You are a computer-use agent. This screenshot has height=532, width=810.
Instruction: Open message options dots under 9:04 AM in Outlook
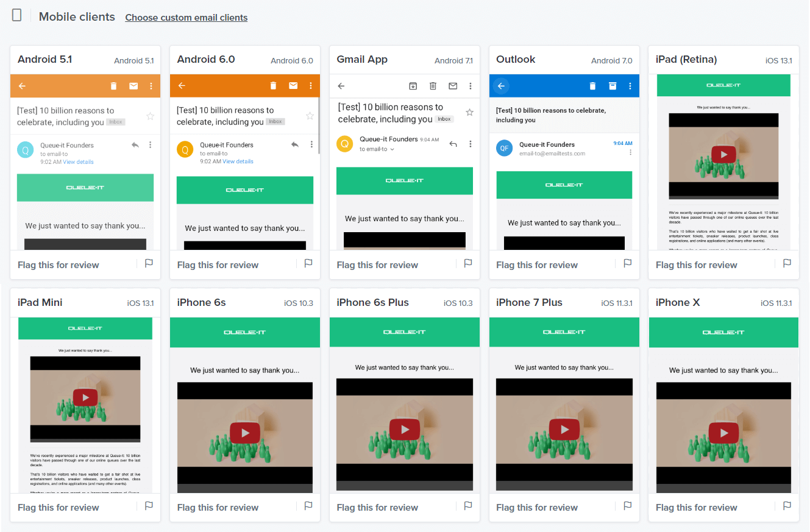tap(630, 152)
